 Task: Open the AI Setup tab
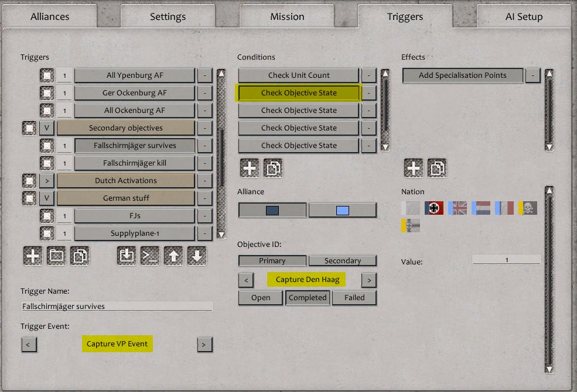(524, 16)
